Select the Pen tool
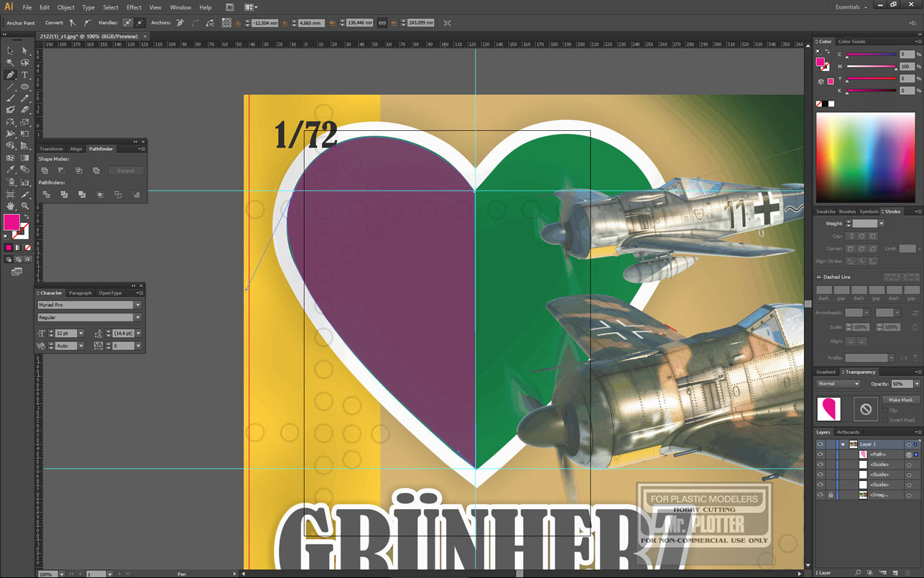 (10, 75)
